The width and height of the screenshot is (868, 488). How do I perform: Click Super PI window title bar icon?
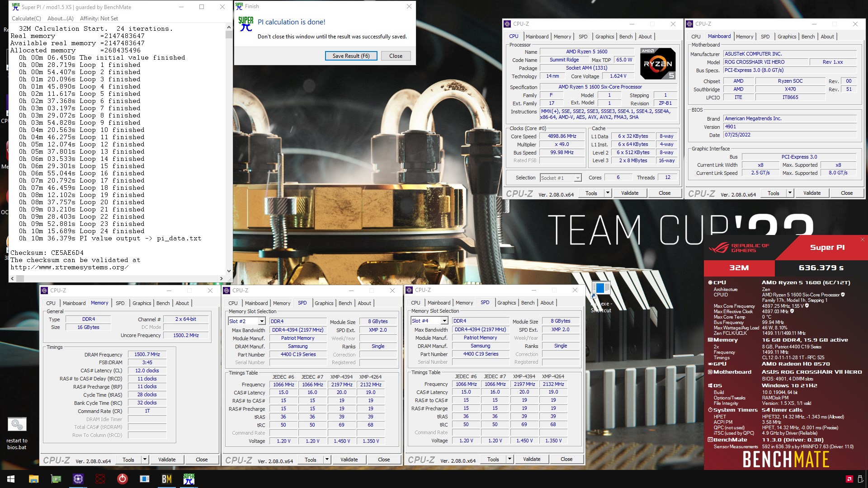(15, 7)
